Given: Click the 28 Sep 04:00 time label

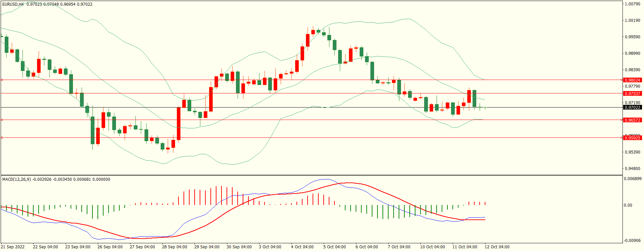Looking at the screenshot, I should coord(174,247).
